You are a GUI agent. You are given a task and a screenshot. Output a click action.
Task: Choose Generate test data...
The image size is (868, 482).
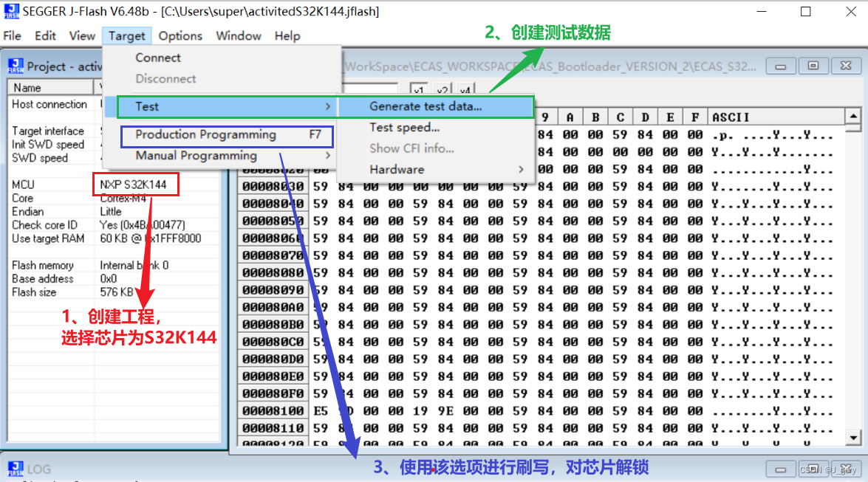pos(435,106)
